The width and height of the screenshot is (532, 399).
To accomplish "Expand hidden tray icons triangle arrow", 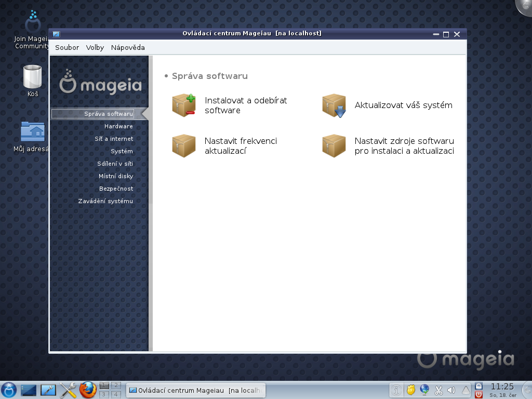I will pyautogui.click(x=465, y=390).
